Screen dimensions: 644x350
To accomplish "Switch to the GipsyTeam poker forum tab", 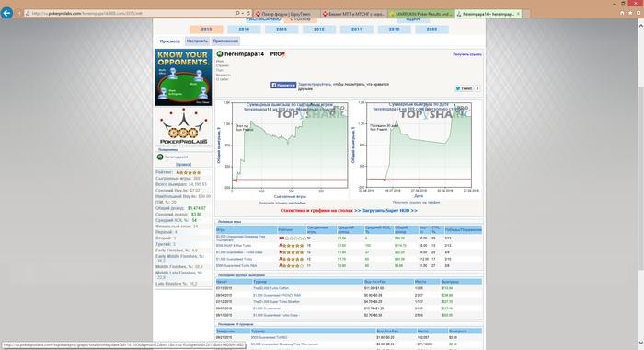I will 287,14.
